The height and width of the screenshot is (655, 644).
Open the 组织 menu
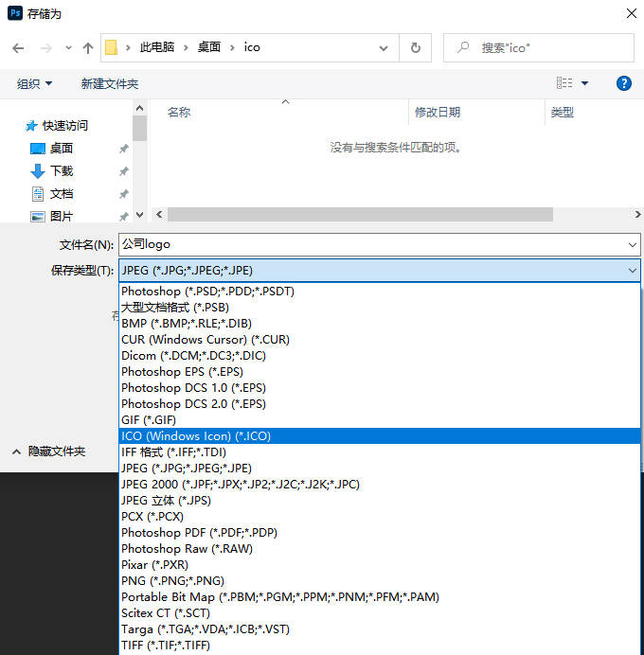(34, 83)
